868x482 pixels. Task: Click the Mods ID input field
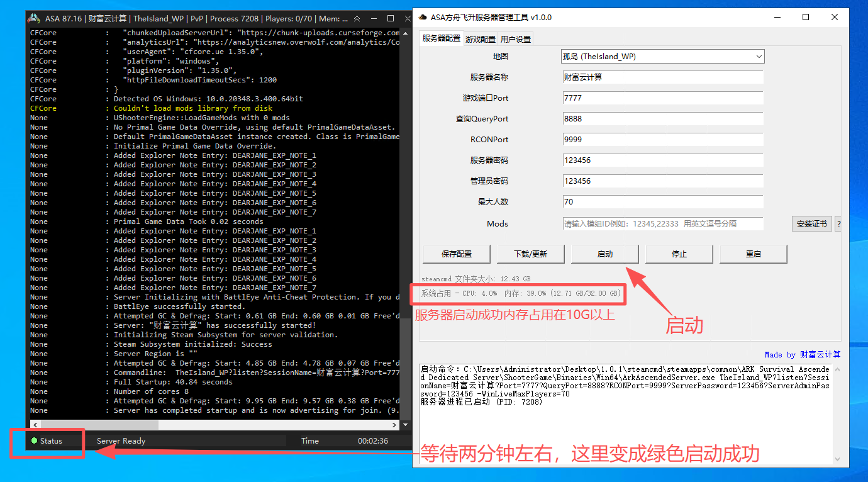[x=662, y=223]
